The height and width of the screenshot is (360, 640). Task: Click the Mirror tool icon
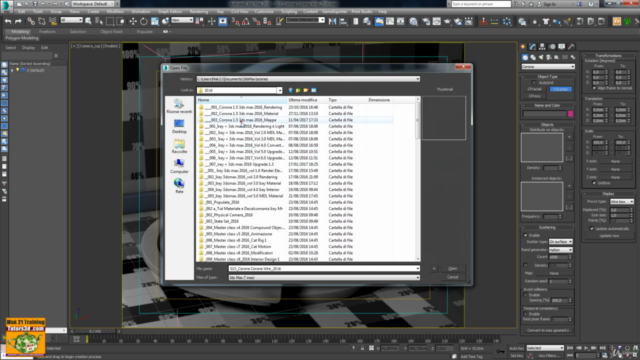(332, 21)
